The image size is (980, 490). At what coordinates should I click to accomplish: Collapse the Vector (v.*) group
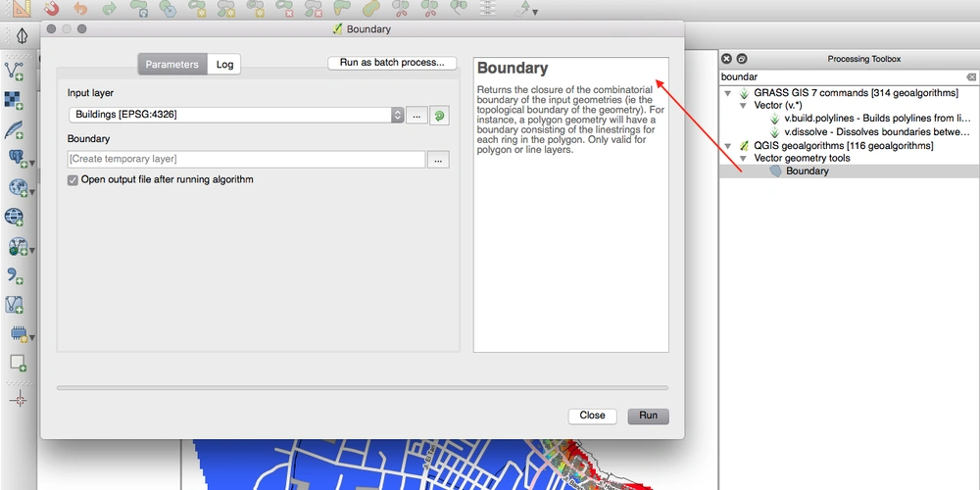pos(743,106)
